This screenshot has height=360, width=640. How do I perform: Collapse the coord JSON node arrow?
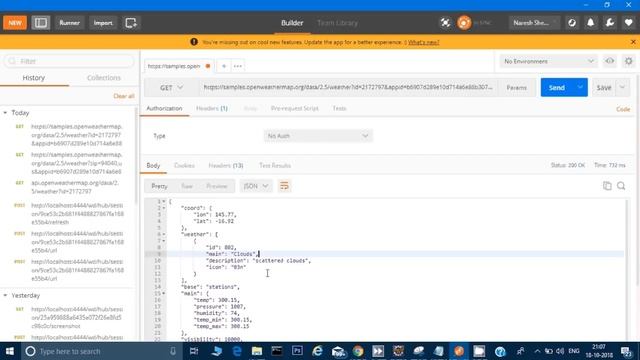pos(164,208)
